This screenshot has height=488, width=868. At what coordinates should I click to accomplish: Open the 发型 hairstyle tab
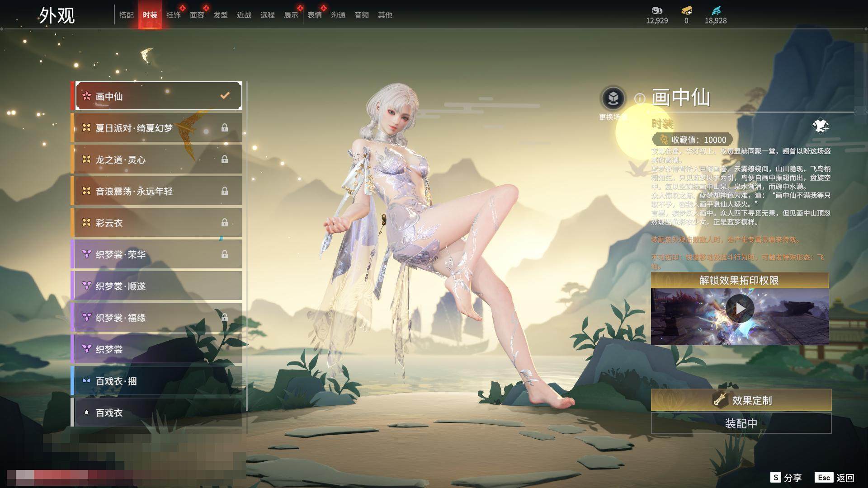coord(220,15)
